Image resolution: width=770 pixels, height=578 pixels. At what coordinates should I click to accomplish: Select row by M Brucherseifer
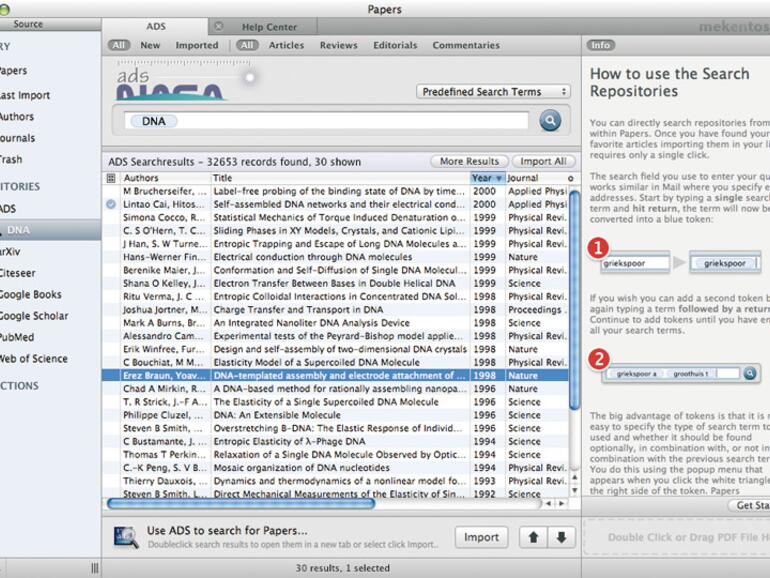click(x=335, y=191)
